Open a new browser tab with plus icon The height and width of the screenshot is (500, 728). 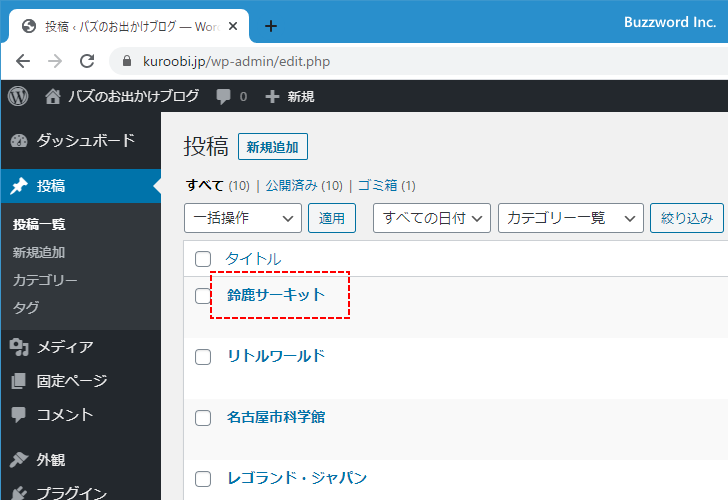click(x=270, y=26)
